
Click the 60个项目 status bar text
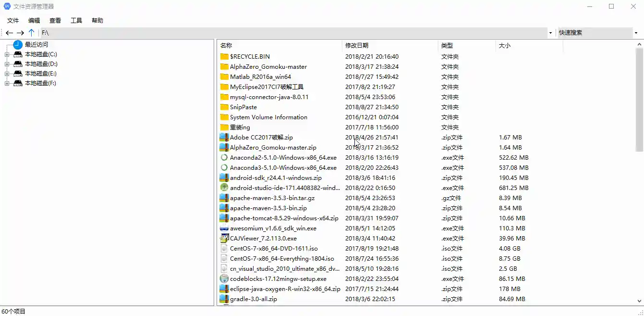coord(13,311)
